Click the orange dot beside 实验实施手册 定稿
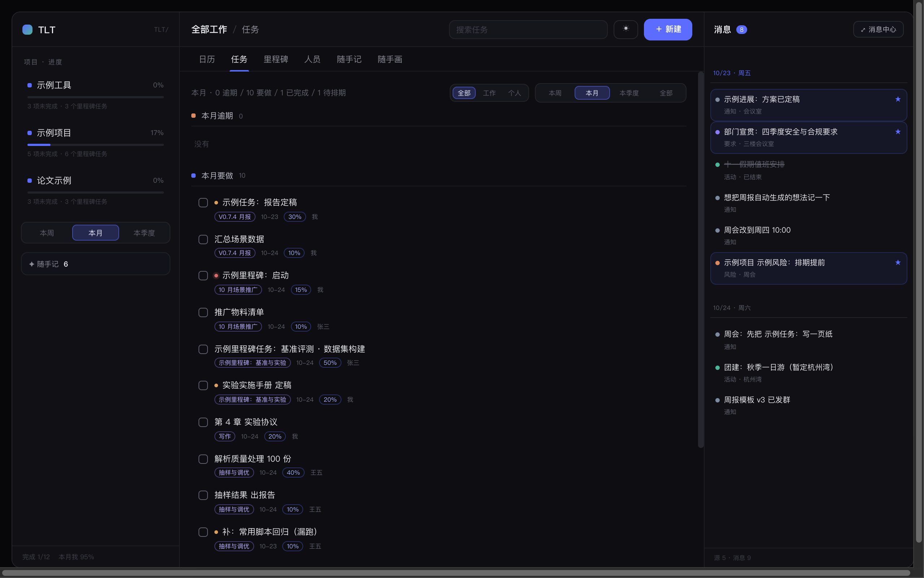Viewport: 924px width, 578px height. (x=216, y=385)
